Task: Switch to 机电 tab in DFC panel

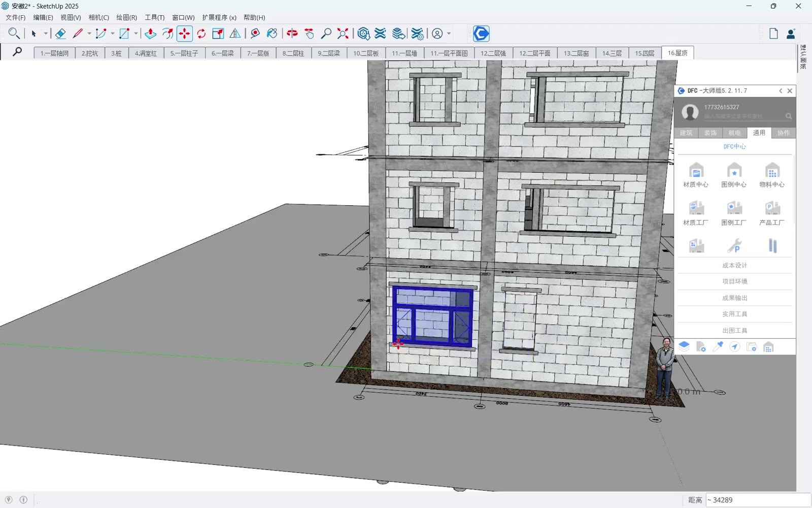Action: 735,133
